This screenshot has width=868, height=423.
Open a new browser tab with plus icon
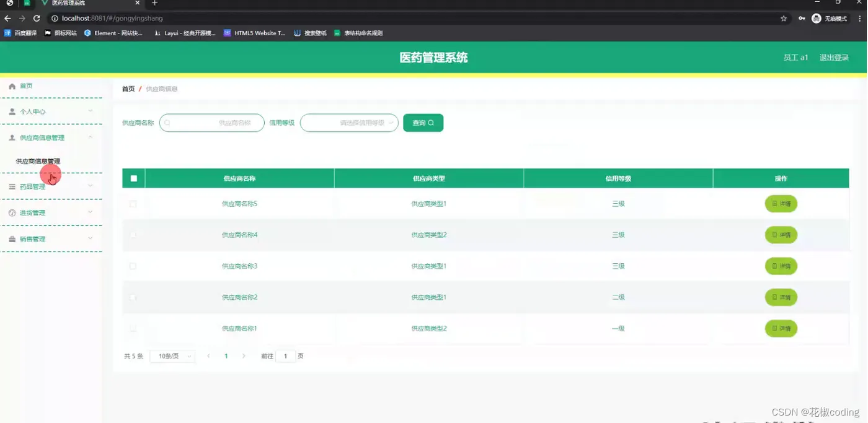click(154, 3)
